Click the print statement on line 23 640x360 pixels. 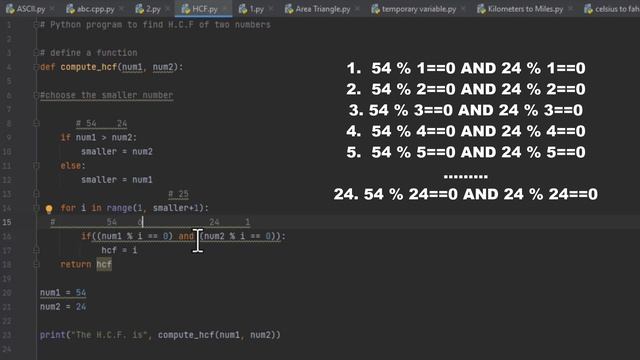(160, 335)
